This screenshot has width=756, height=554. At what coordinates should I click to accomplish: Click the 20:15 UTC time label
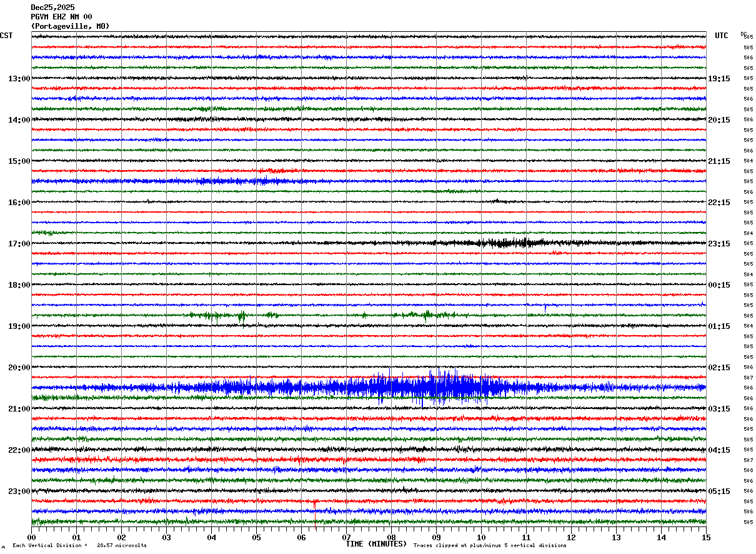click(719, 120)
